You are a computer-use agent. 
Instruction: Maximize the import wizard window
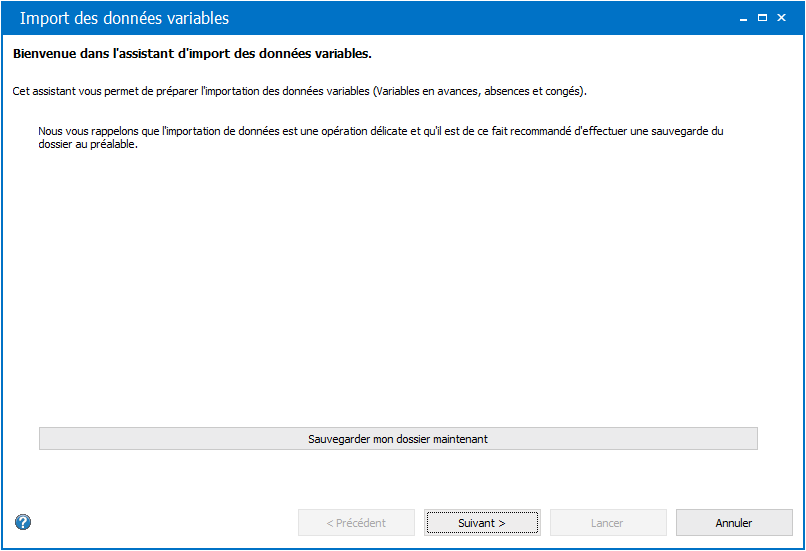click(762, 18)
